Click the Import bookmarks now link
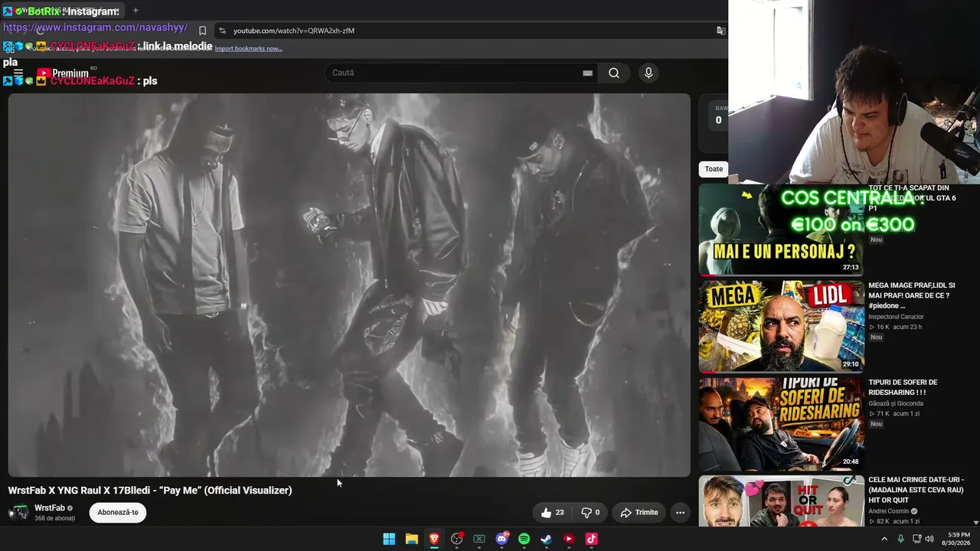980x551 pixels. point(248,48)
